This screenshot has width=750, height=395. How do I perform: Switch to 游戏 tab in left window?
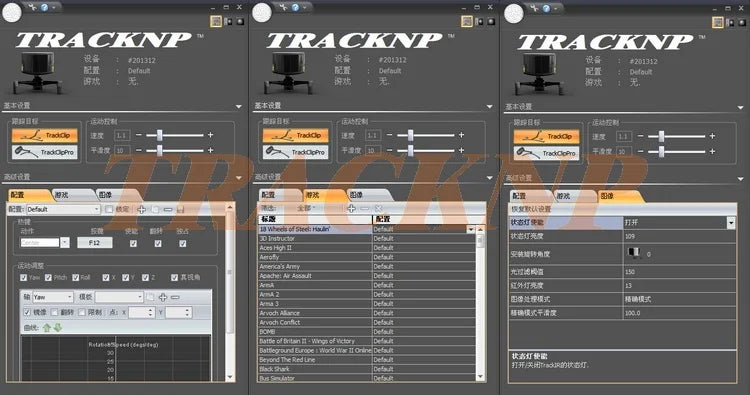(x=73, y=195)
